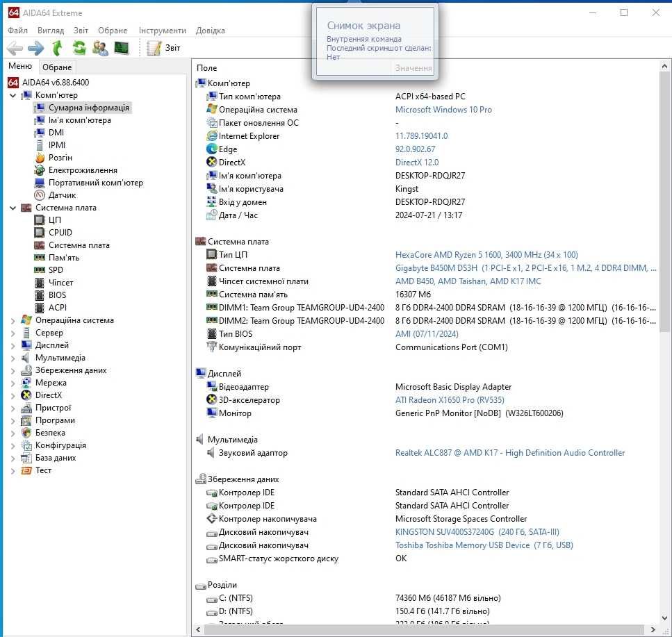Open the Довідка menu
This screenshot has width=672, height=637.
pyautogui.click(x=211, y=31)
